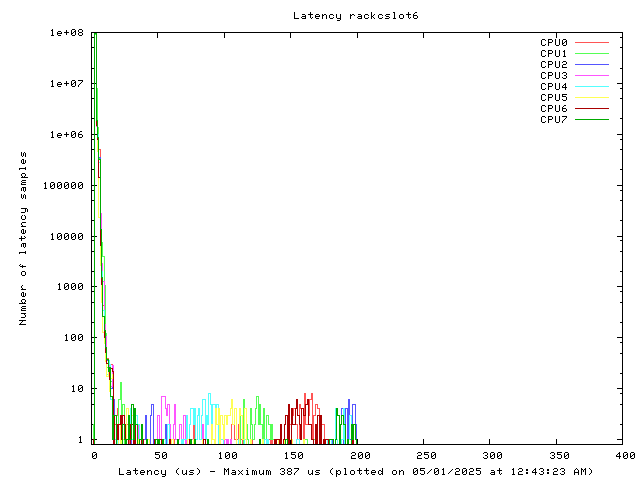This screenshot has width=640, height=480.
Task: Click the x-axis label "200"
Action: click(360, 456)
